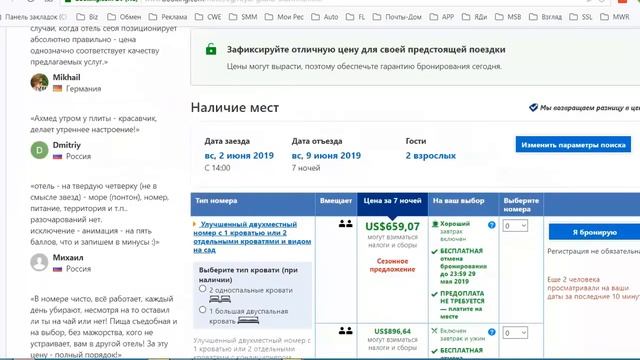Change check-out date вс, 9 июня 2019

(x=326, y=156)
